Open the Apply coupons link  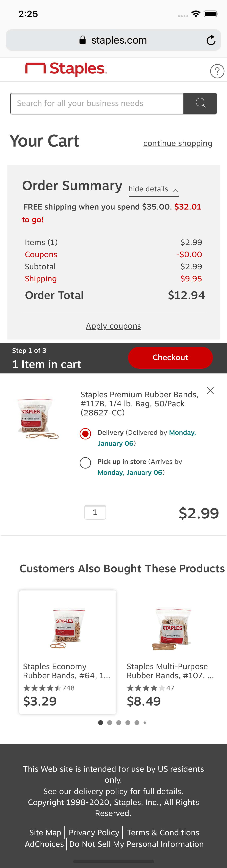point(113,326)
